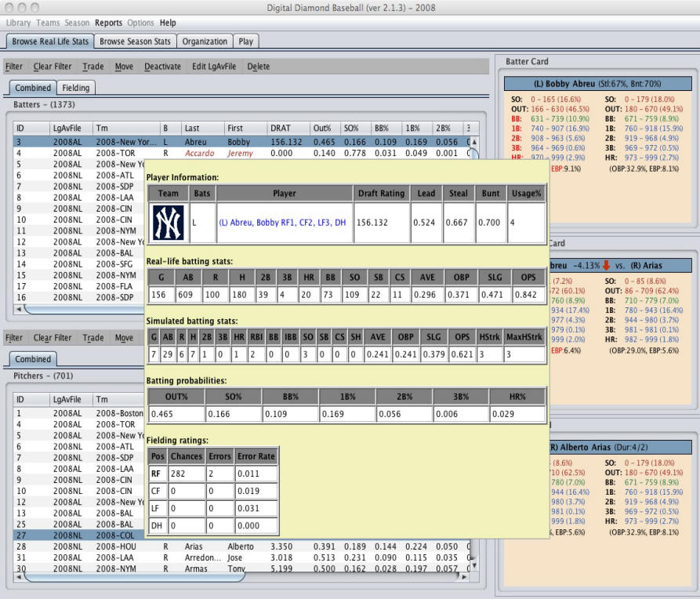Select batter row ID 5 2008AL

pyautogui.click(x=79, y=165)
